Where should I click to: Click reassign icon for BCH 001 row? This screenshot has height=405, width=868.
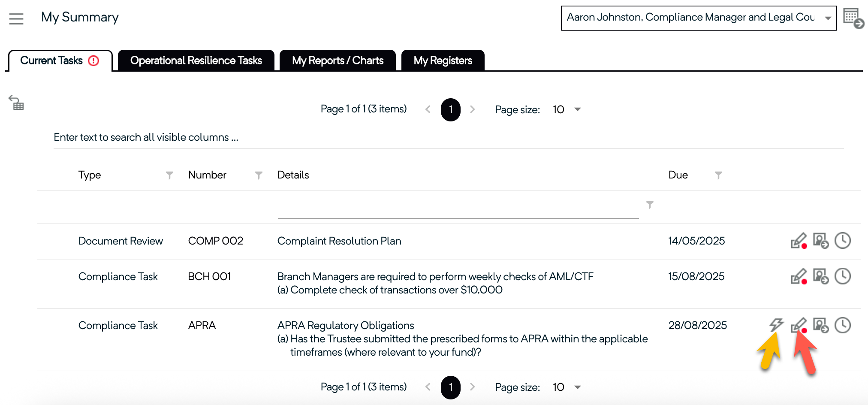[820, 276]
